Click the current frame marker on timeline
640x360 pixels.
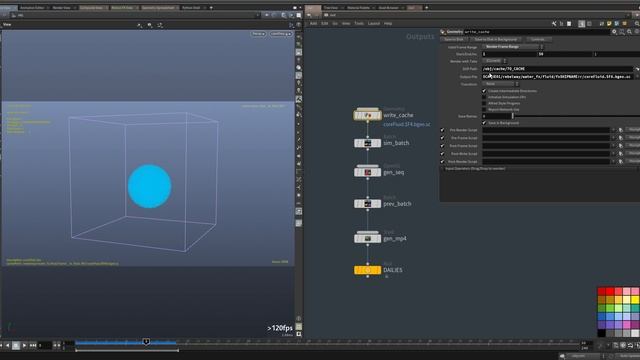146,341
